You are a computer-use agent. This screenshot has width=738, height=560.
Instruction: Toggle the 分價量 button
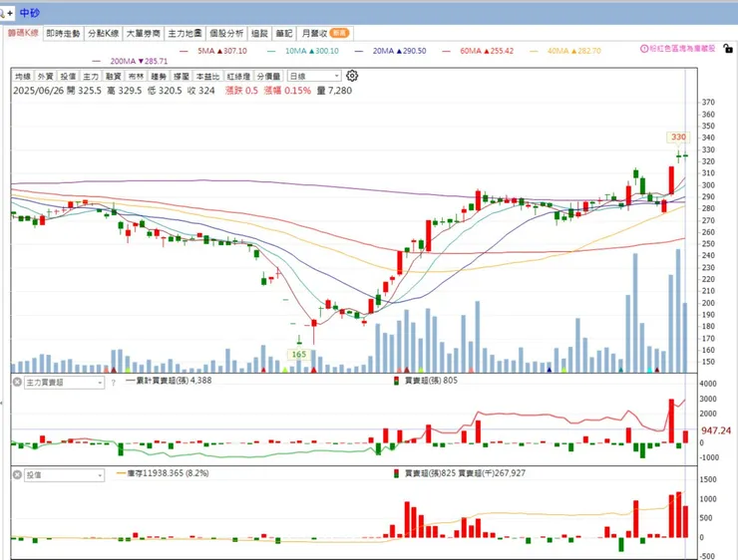tap(268, 76)
